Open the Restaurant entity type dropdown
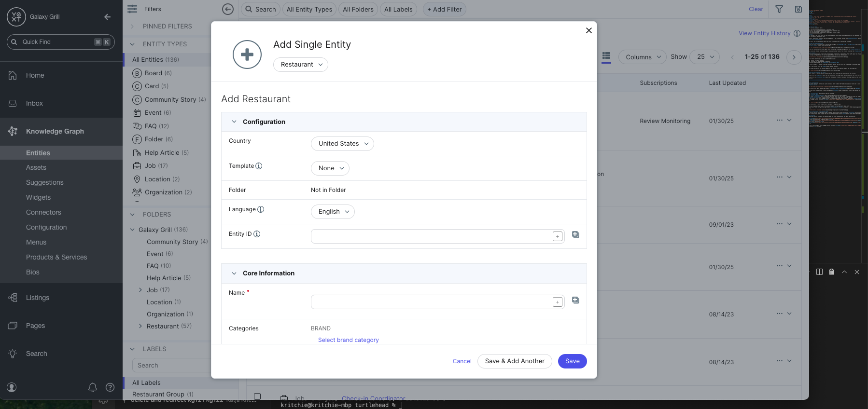The height and width of the screenshot is (409, 868). (301, 65)
